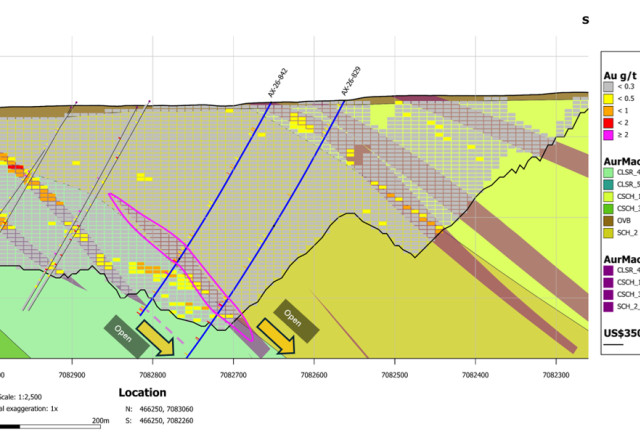
Task: Click the Au g/t legend title
Action: point(620,76)
